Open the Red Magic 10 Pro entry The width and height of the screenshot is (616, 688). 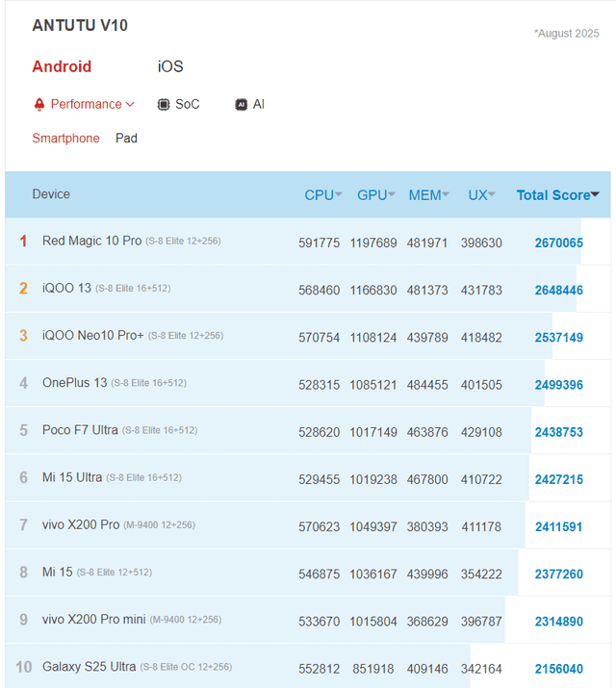pyautogui.click(x=91, y=241)
